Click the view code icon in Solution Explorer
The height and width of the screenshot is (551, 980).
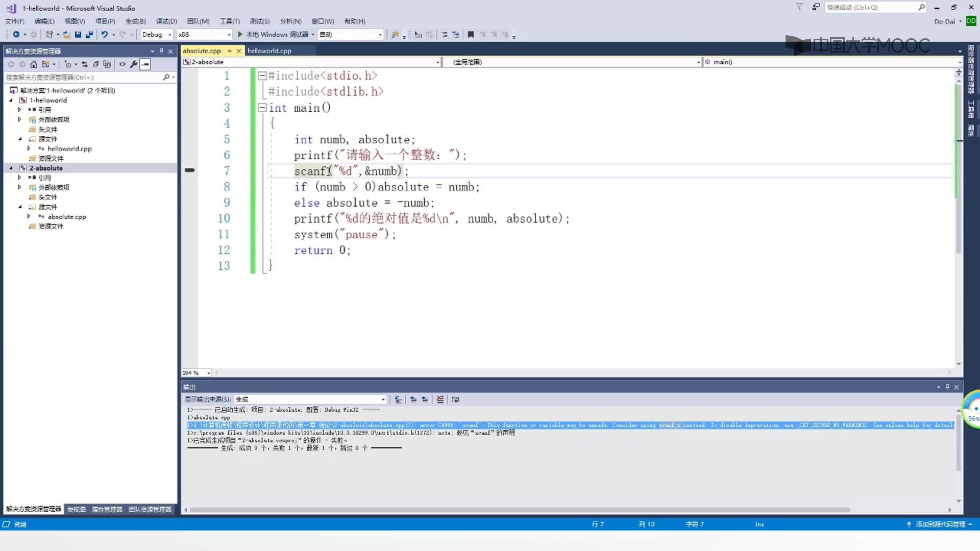[122, 64]
